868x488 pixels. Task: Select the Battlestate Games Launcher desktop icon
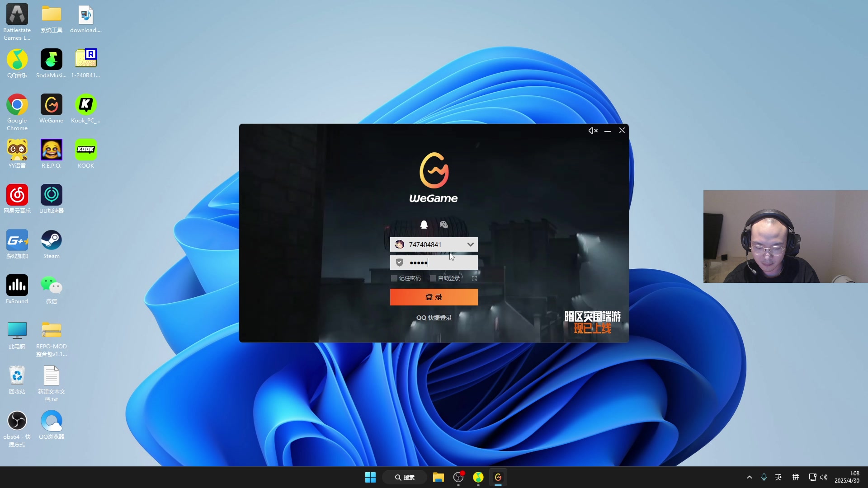17,22
